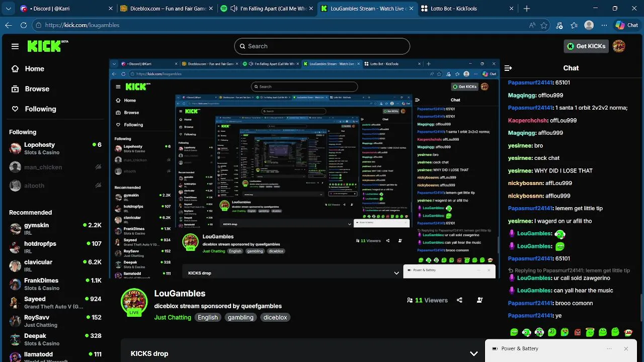Screen dimensions: 644x362
Task: Dismiss the bottom Power & Battery popup
Action: 626,348
